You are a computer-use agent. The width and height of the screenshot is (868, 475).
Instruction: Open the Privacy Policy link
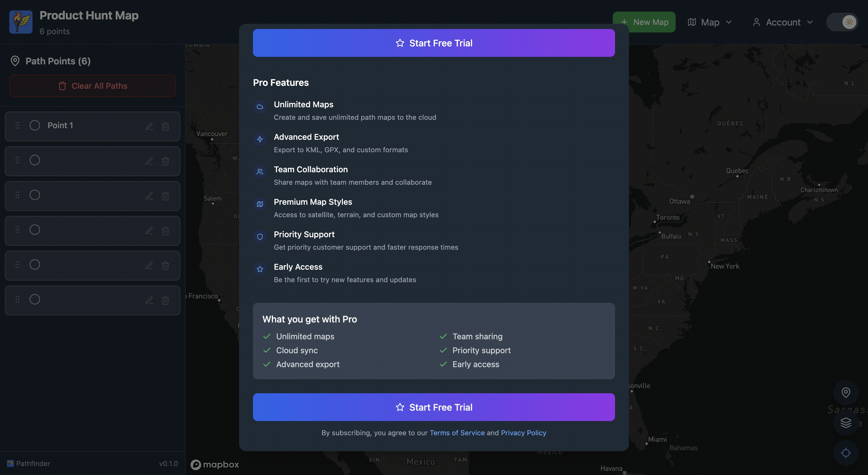point(523,433)
